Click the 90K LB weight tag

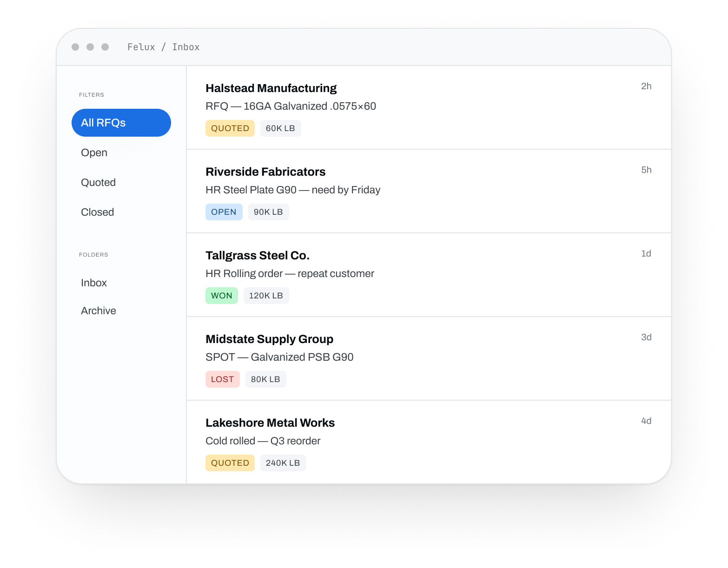click(x=269, y=212)
